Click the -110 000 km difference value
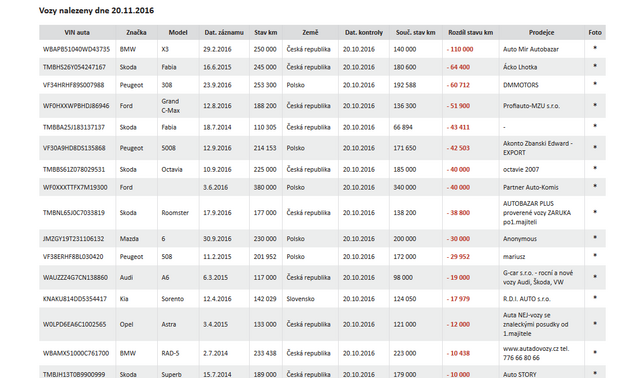Viewport: 630px width, 378px height. (460, 49)
